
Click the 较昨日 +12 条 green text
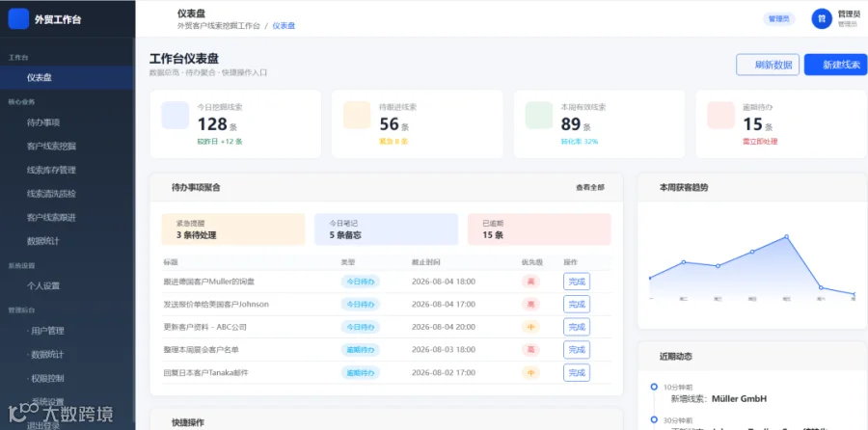220,142
